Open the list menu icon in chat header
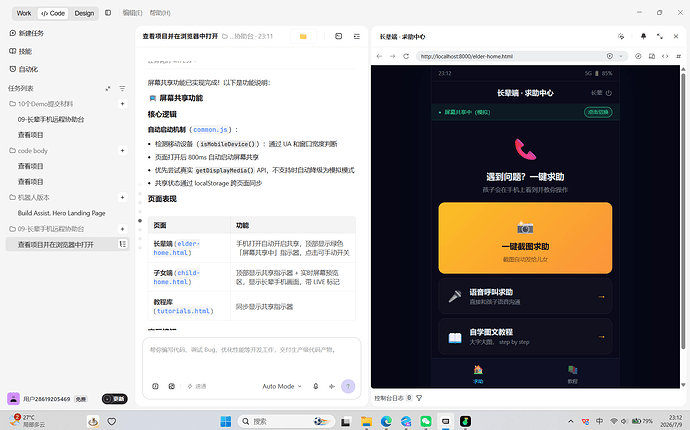Screen dimensions: 690x430 [356, 36]
